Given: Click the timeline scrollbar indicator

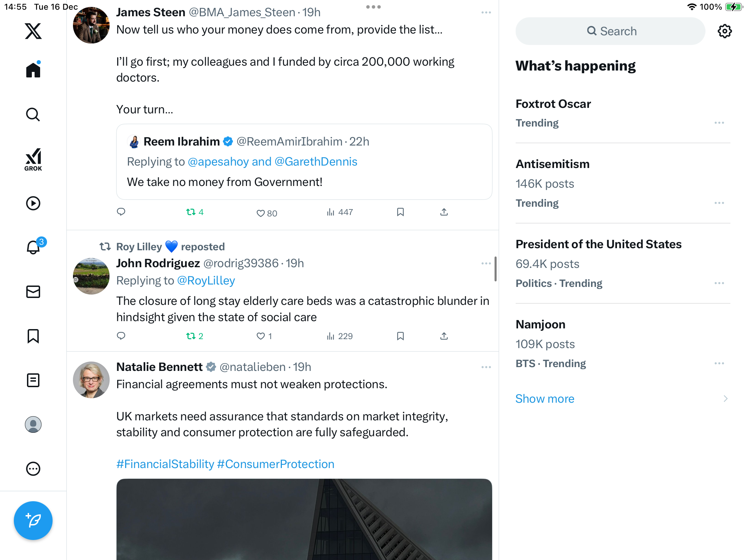Looking at the screenshot, I should point(495,269).
